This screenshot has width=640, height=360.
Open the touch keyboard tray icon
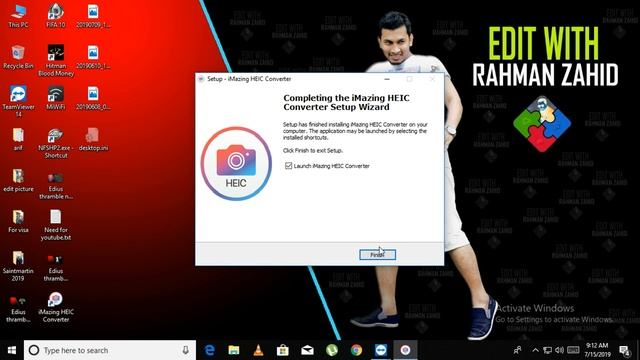573,350
